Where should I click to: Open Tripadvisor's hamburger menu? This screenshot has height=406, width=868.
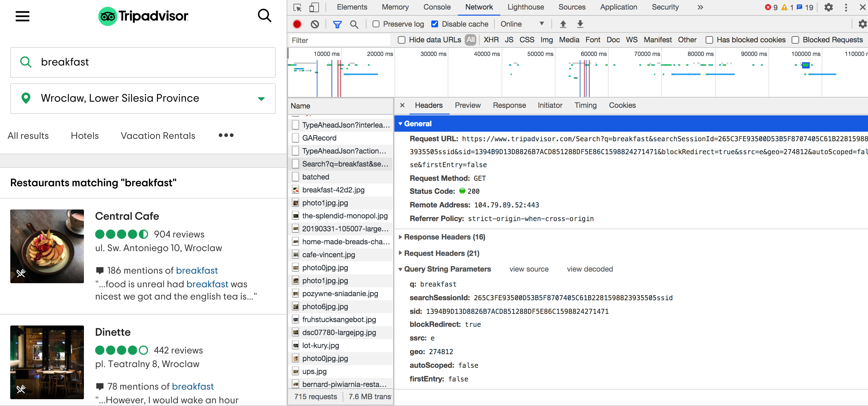tap(22, 16)
